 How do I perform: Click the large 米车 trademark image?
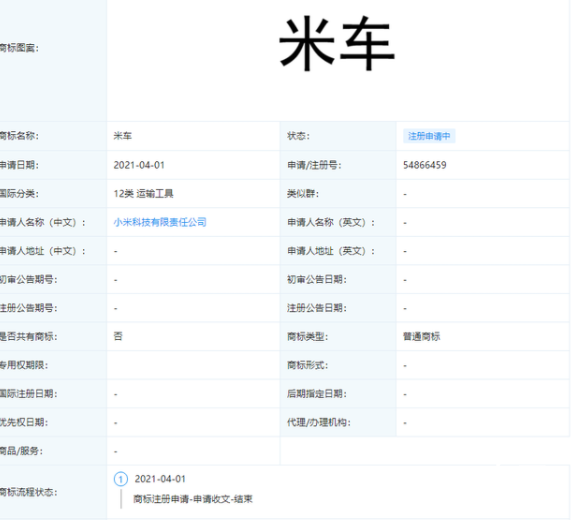pos(337,44)
